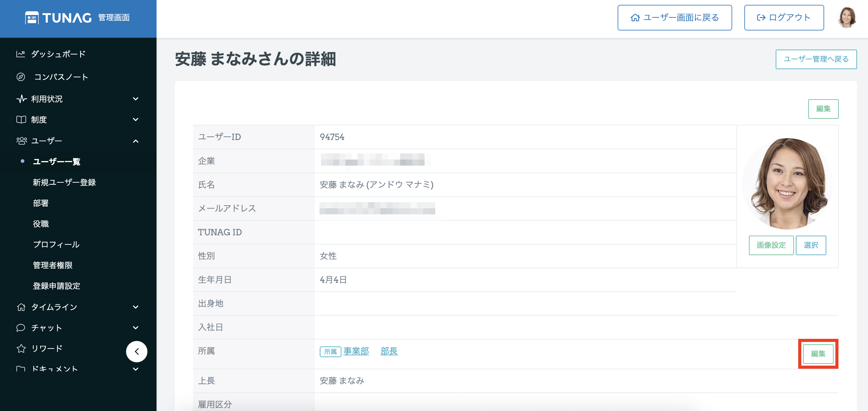This screenshot has width=868, height=411.
Task: Expand the チャット menu chevron
Action: [x=136, y=328]
